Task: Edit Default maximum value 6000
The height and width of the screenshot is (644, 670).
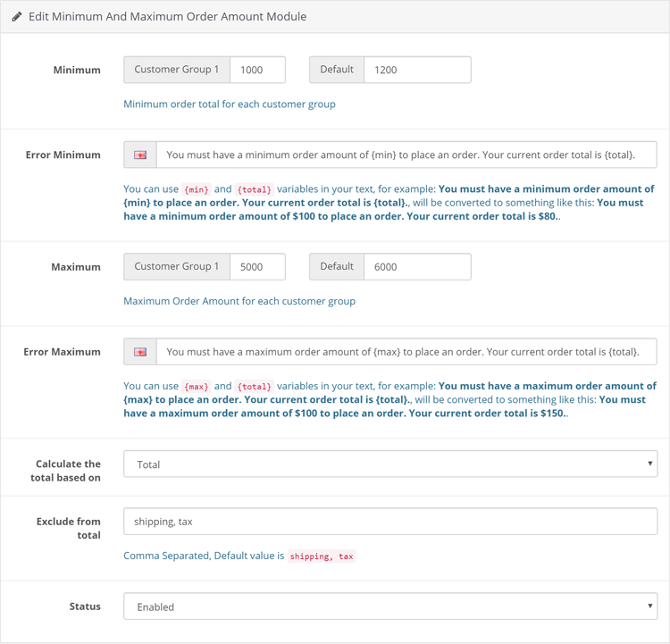Action: tap(417, 267)
